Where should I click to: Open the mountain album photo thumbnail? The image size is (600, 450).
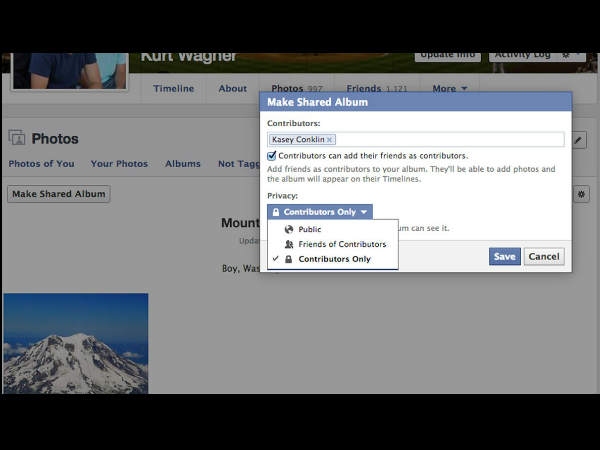click(x=76, y=343)
